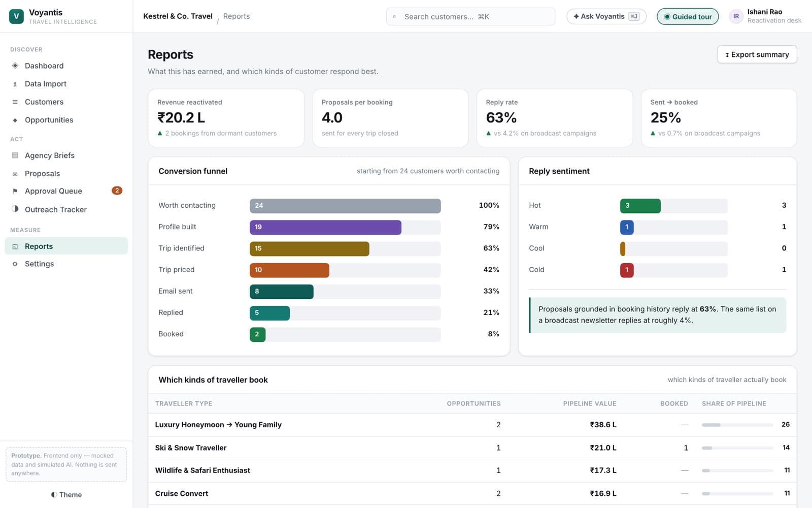Click the IR user avatar
Image resolution: width=812 pixels, height=508 pixels.
(736, 16)
